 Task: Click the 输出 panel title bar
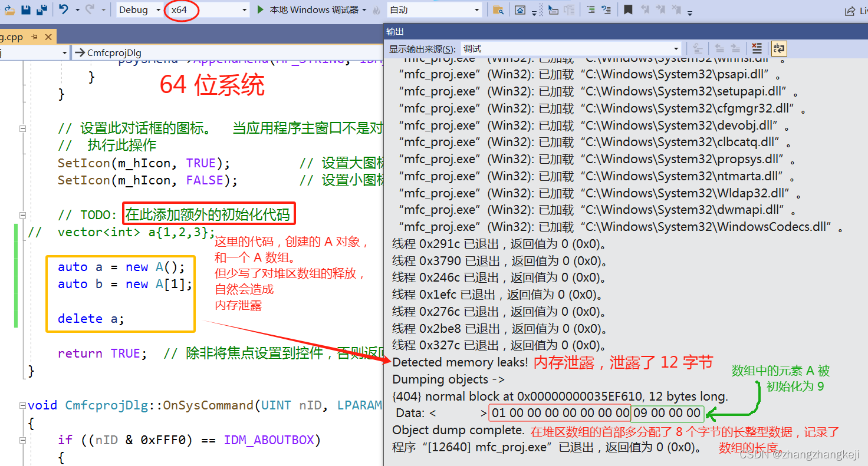click(x=626, y=31)
